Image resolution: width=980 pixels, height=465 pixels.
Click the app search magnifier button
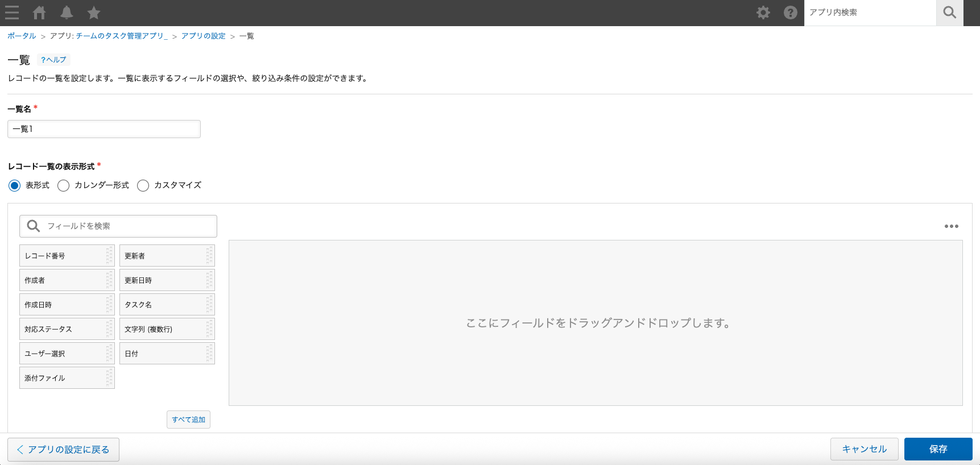(x=949, y=13)
